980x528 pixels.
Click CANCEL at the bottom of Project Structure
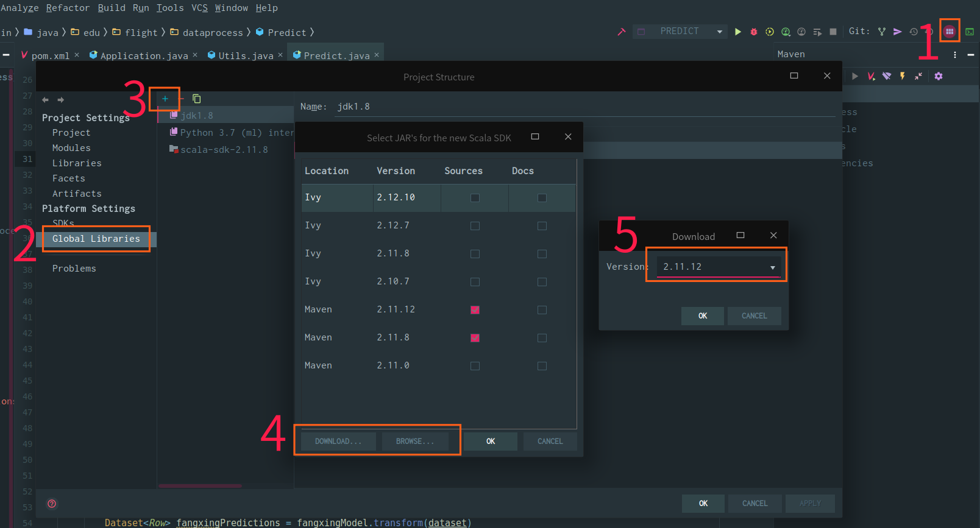[x=755, y=504]
